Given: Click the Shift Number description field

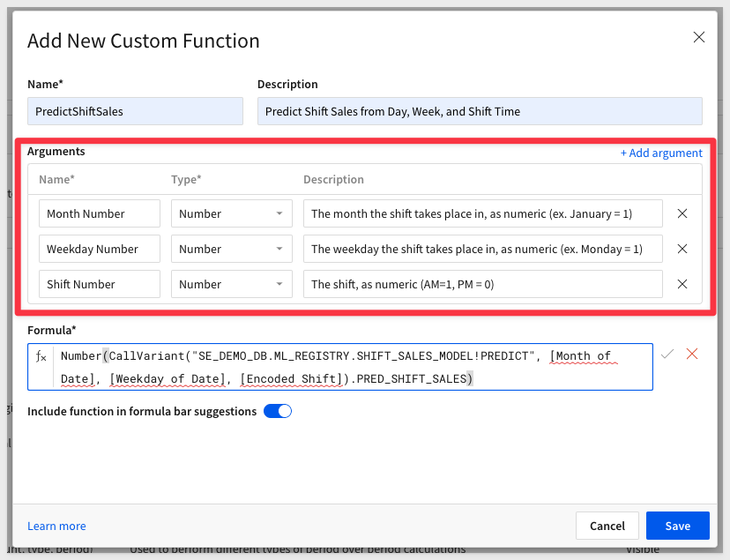Looking at the screenshot, I should coord(482,284).
